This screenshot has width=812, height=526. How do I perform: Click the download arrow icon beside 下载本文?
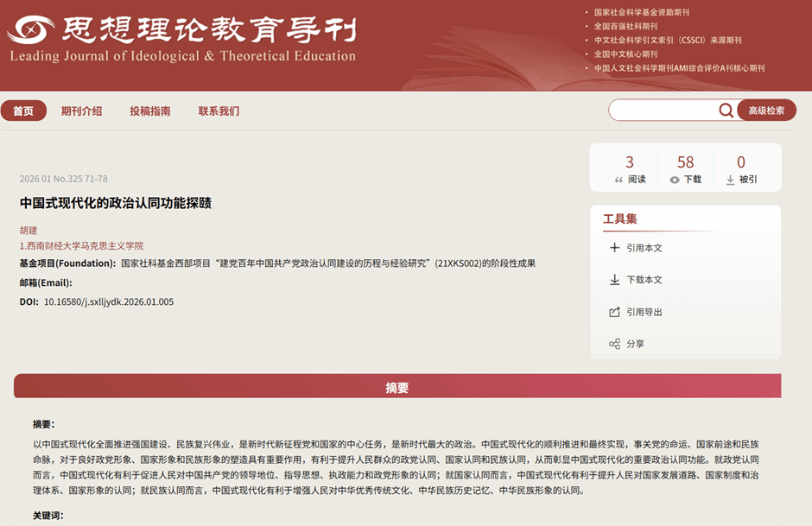[x=614, y=280]
